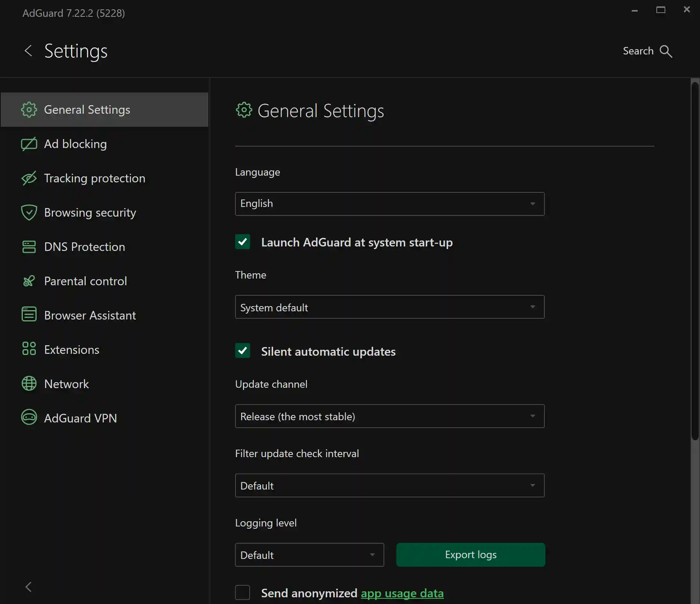Screen dimensions: 700x604
Task: Enable Send anonymized app usage data
Action: pos(243,592)
